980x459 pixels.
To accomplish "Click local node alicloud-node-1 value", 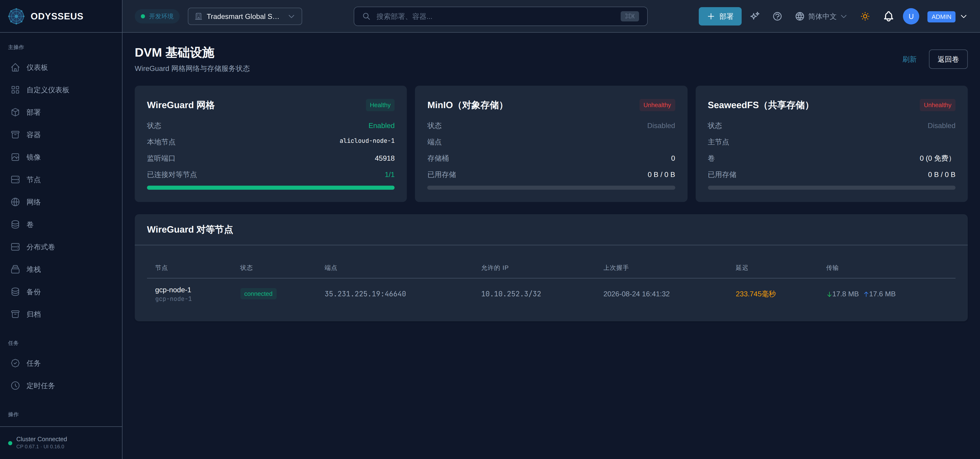I will [x=367, y=141].
